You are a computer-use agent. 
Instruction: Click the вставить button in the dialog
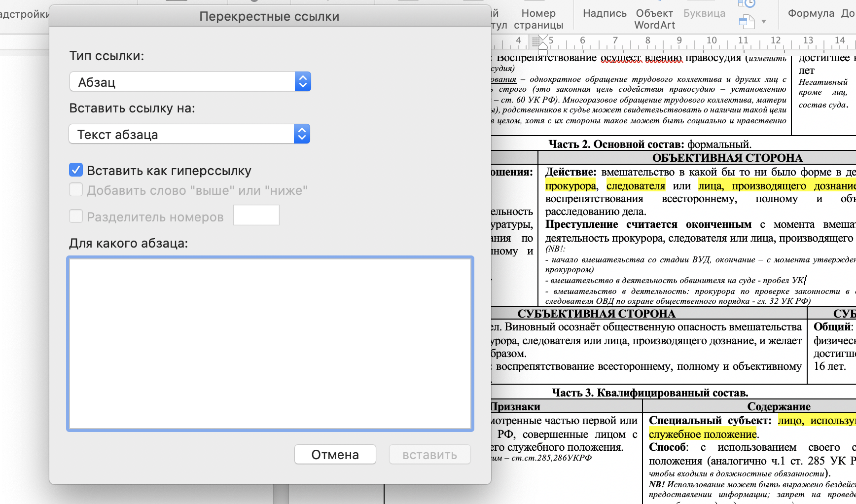point(429,454)
